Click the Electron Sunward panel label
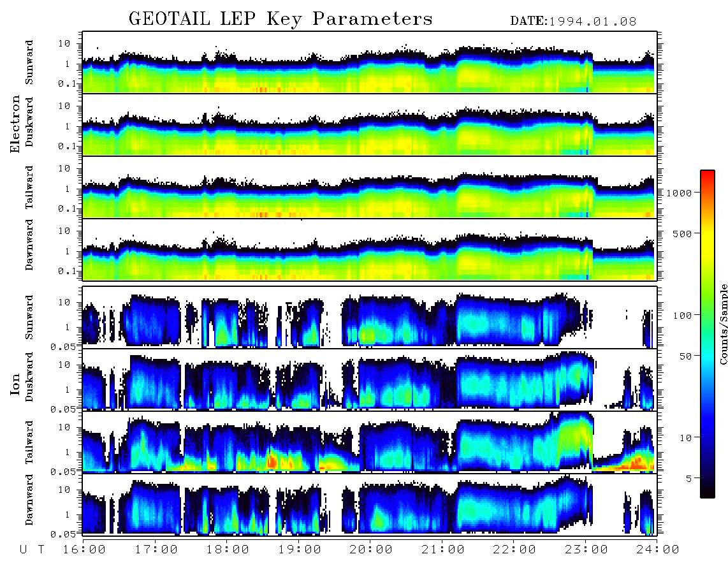Viewport: 728px width, 561px height. (29, 62)
